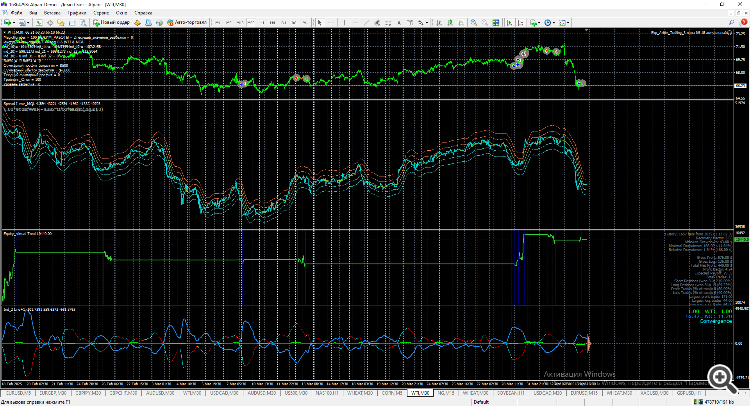Select the trendline drawing tool
This screenshot has width=750, height=406.
(x=366, y=22)
